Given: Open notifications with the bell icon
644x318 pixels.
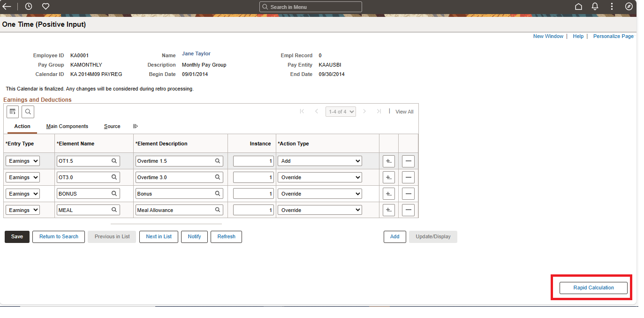Looking at the screenshot, I should point(595,6).
